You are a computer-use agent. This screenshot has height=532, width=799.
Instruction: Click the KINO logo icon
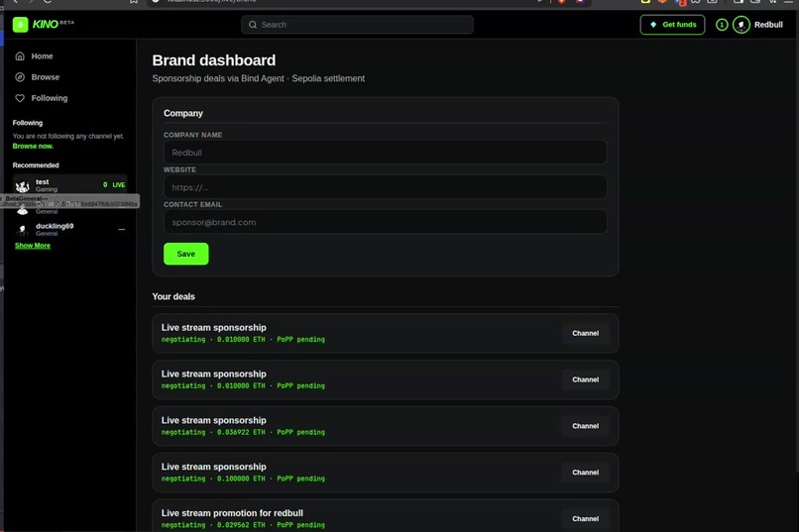21,25
